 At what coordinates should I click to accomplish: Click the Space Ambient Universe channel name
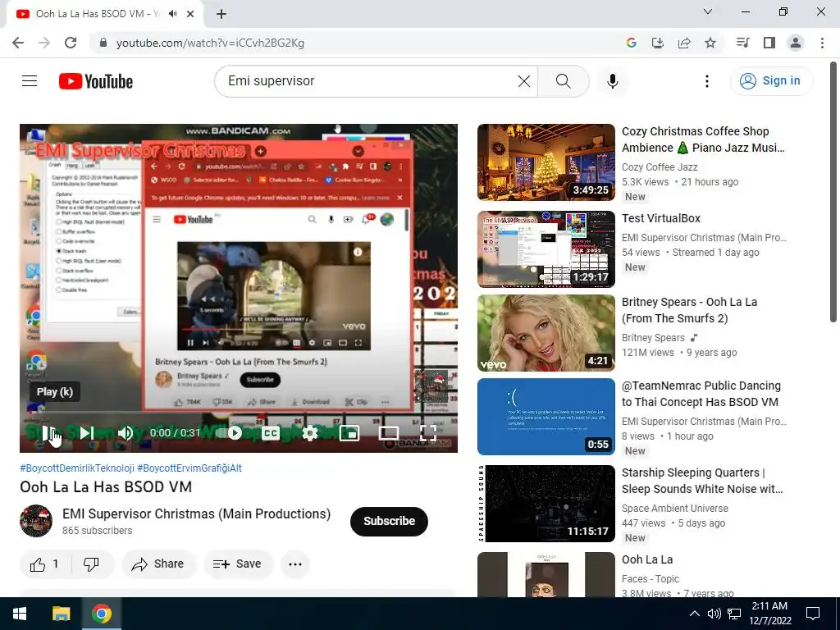click(x=675, y=509)
